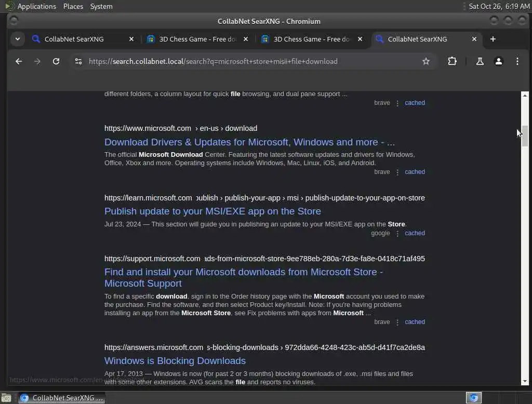Open Find and install your Microsoft downloads link
Viewport: 532px width, 404px height.
click(243, 278)
